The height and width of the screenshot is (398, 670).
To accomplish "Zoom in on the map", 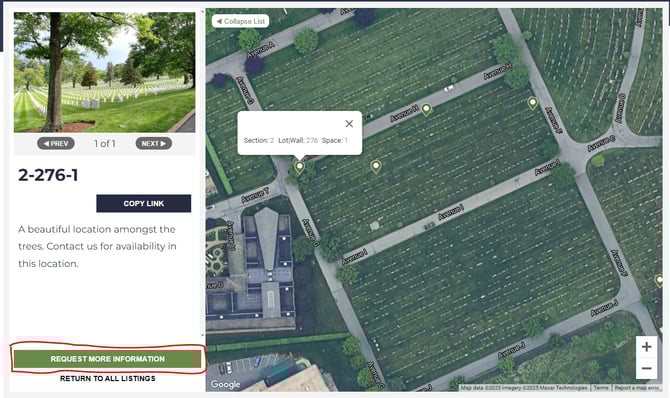I will 646,347.
